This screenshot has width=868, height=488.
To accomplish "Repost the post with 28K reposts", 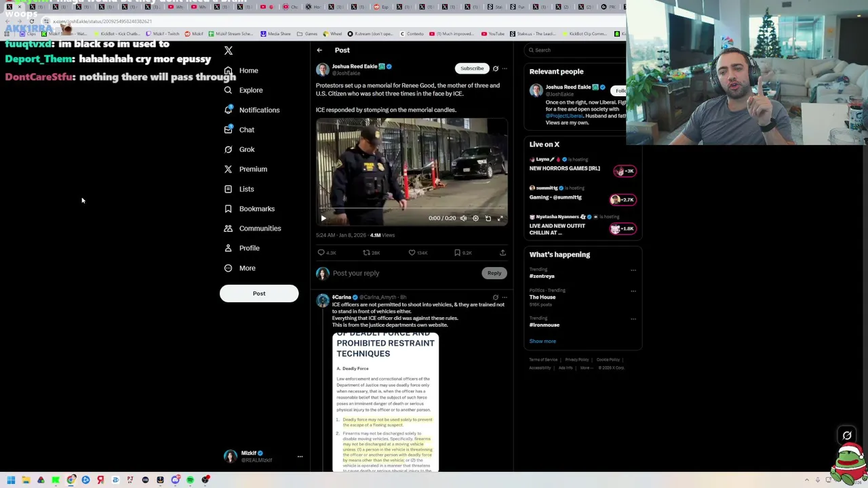I will [371, 253].
